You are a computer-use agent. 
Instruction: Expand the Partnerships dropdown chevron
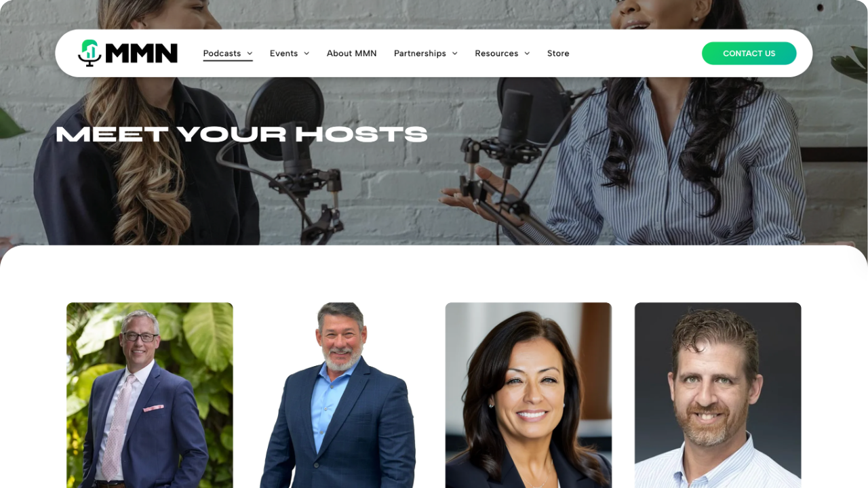click(x=455, y=54)
